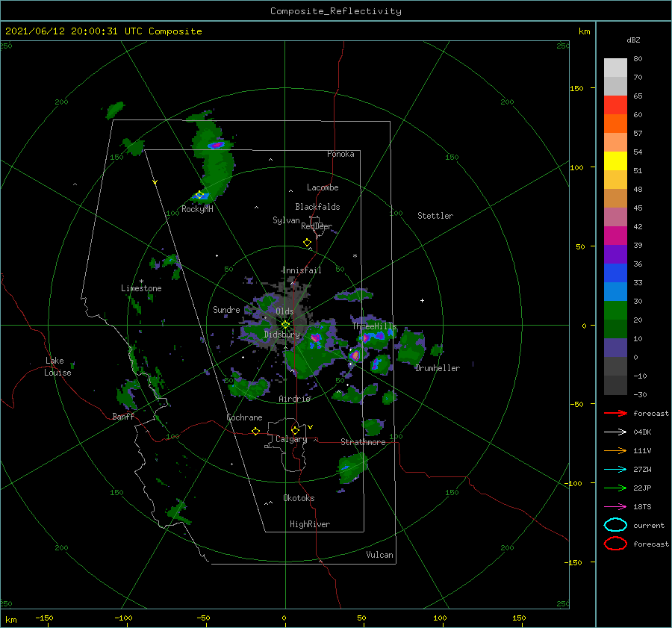Screen dimensions: 672x628
Task: Select the Ponoka label
Action: pyautogui.click(x=340, y=154)
